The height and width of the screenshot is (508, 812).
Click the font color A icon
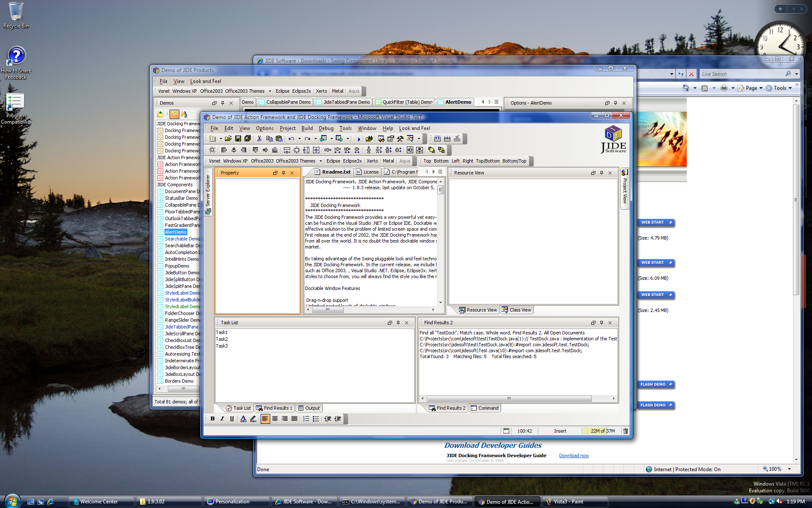243,419
